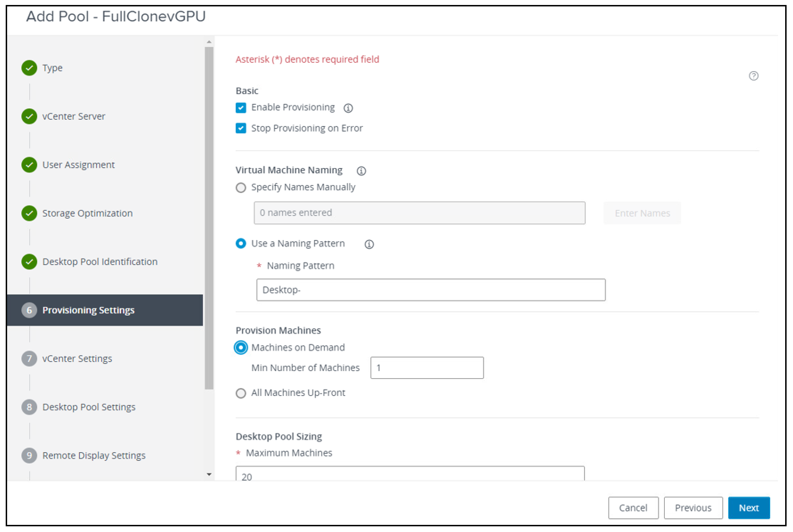Click green checkmark beside Type step

(29, 67)
